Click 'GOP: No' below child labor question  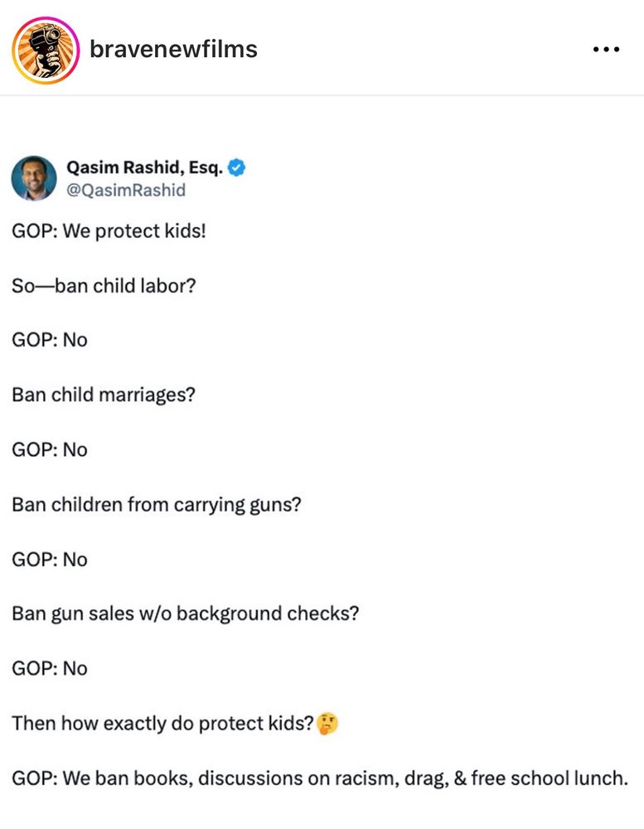tap(50, 340)
